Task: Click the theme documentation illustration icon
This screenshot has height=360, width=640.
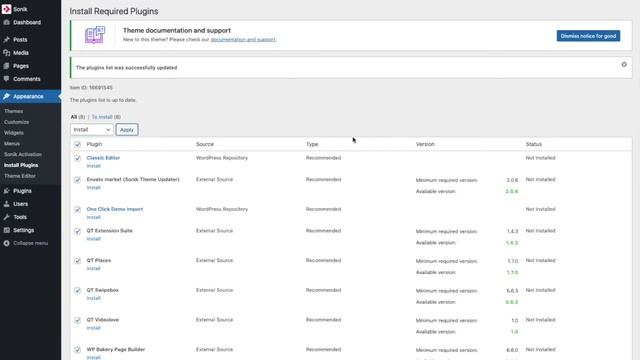Action: coord(95,35)
